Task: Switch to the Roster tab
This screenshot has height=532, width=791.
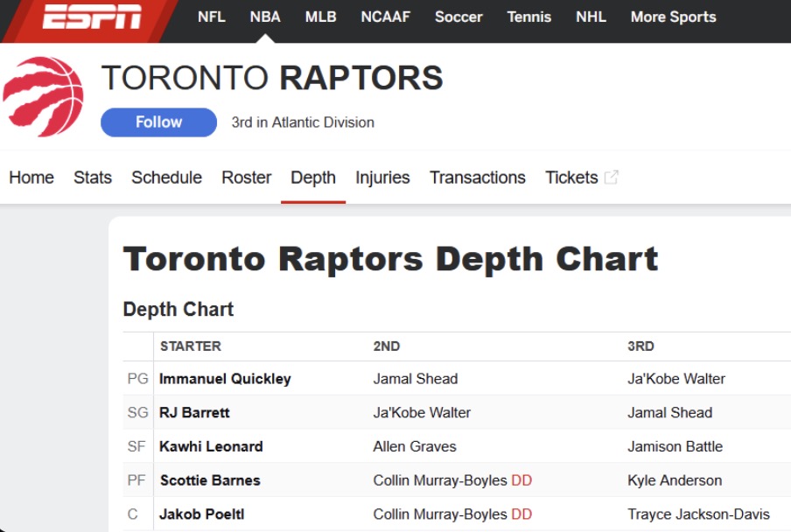Action: [x=246, y=178]
